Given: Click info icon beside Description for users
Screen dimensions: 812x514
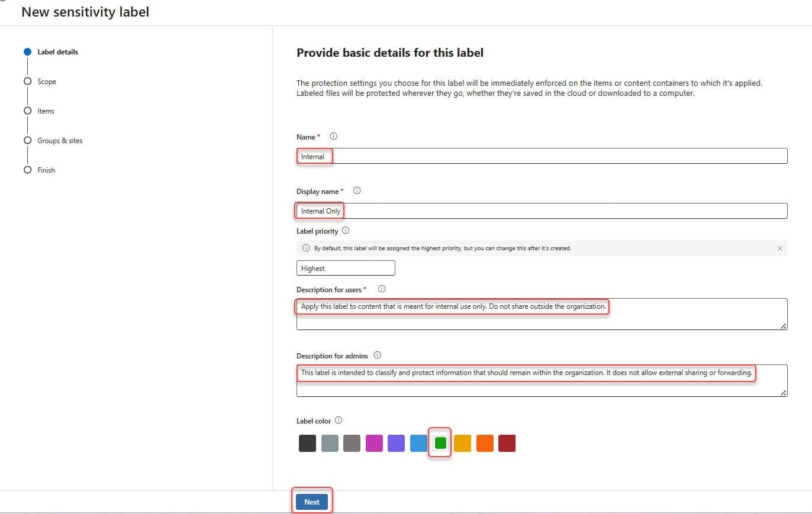Looking at the screenshot, I should [382, 289].
